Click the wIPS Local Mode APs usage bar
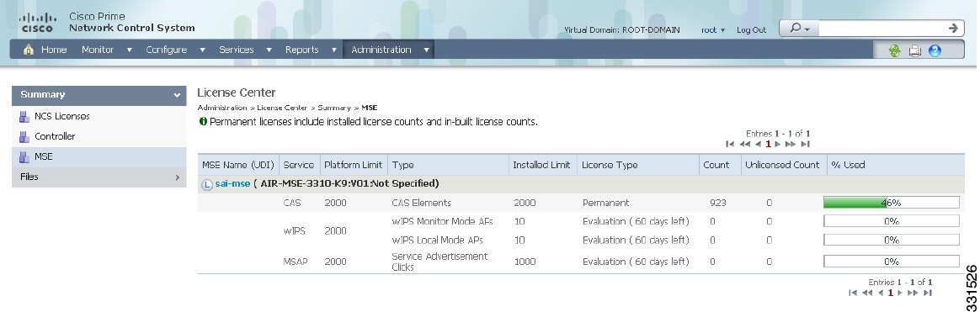The height and width of the screenshot is (312, 980). tap(892, 240)
